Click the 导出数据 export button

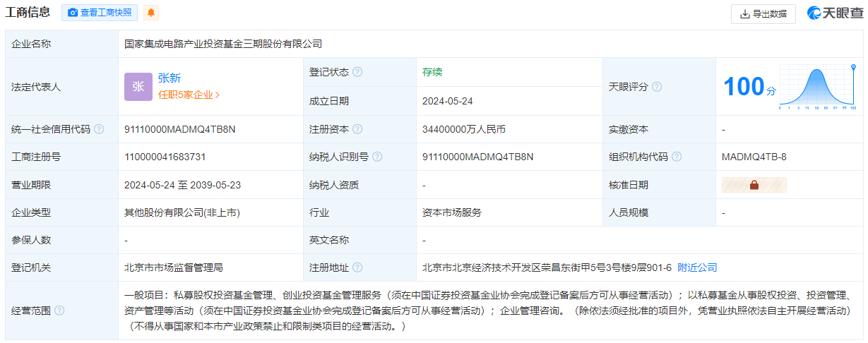click(x=763, y=13)
